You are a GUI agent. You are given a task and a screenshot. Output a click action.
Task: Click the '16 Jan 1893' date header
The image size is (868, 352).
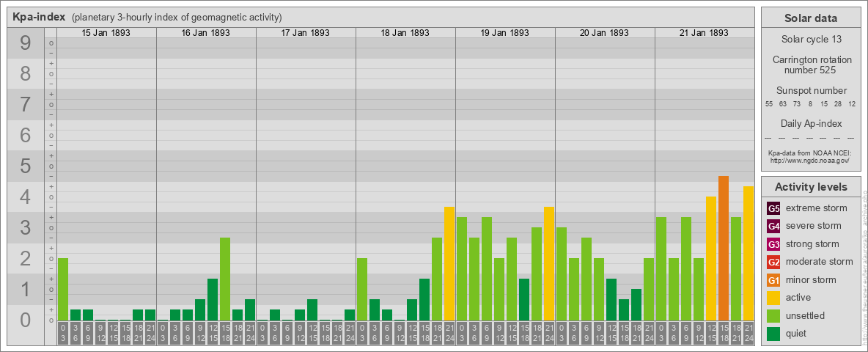(x=206, y=33)
